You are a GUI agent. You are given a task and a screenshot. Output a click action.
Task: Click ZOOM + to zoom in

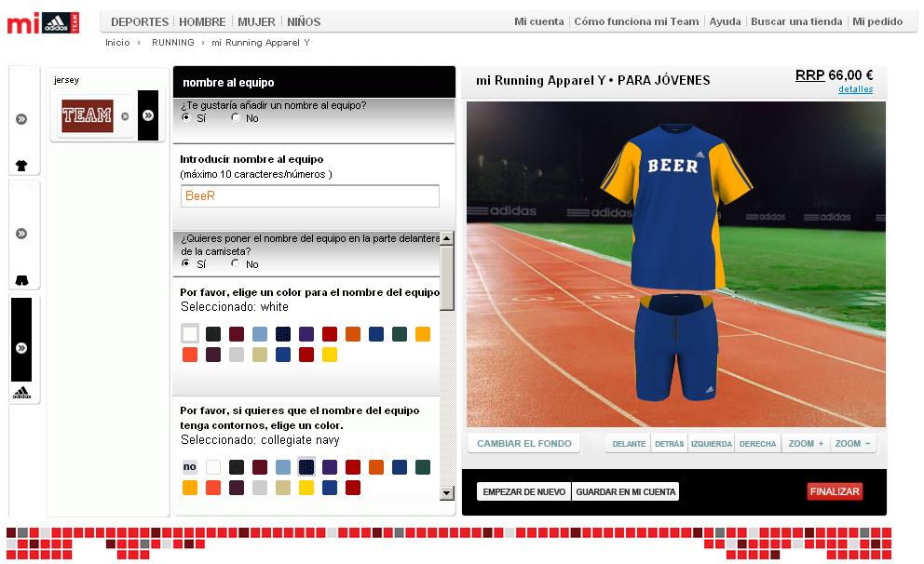[806, 443]
